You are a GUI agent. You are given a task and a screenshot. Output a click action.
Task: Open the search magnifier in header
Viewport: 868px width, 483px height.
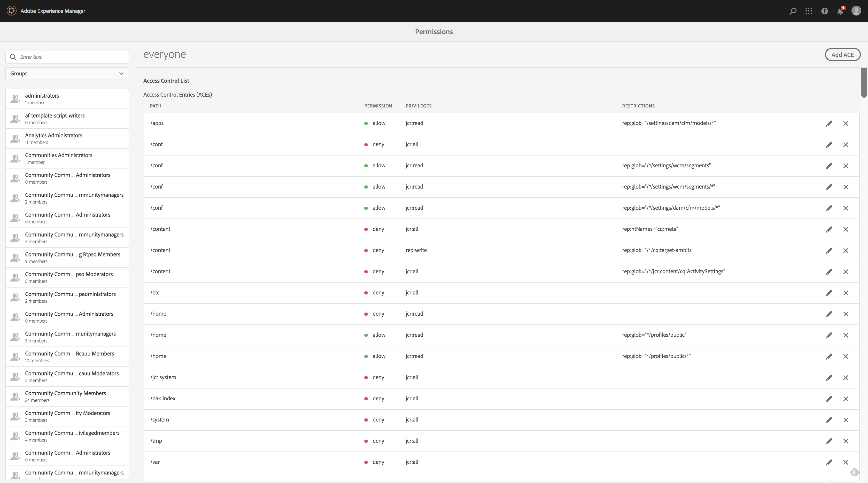(x=793, y=11)
